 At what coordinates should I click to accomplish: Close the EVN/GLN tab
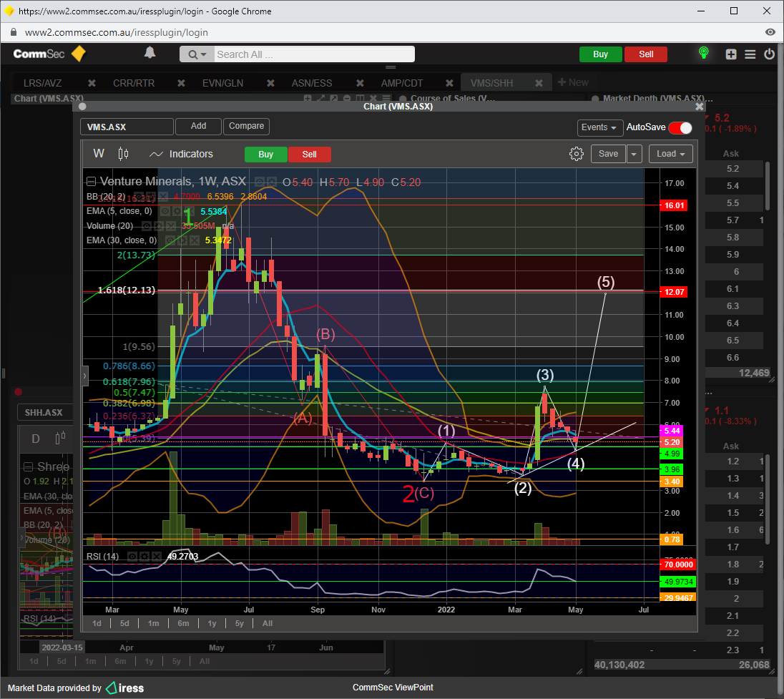270,83
